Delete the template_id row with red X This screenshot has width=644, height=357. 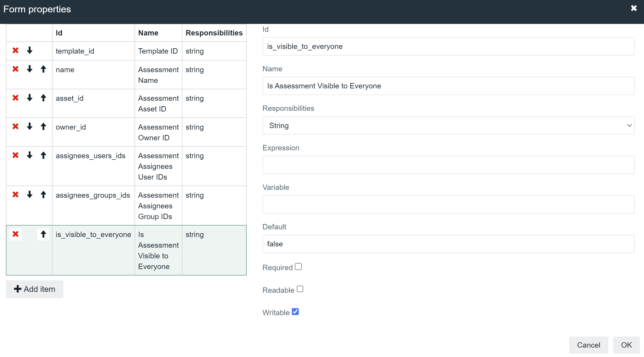pyautogui.click(x=16, y=51)
